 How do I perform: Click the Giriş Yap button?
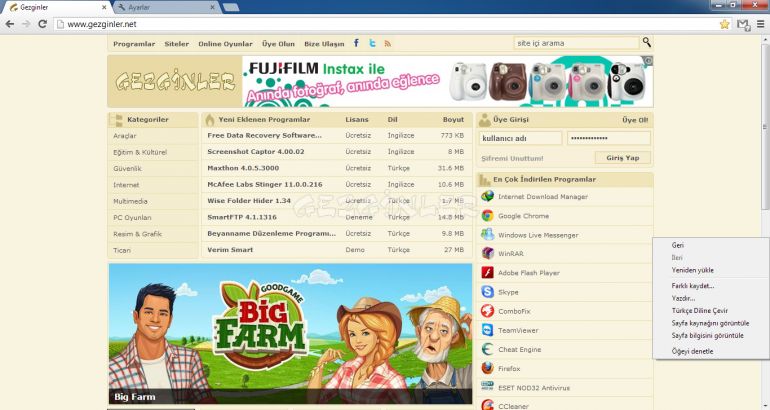[x=623, y=158]
